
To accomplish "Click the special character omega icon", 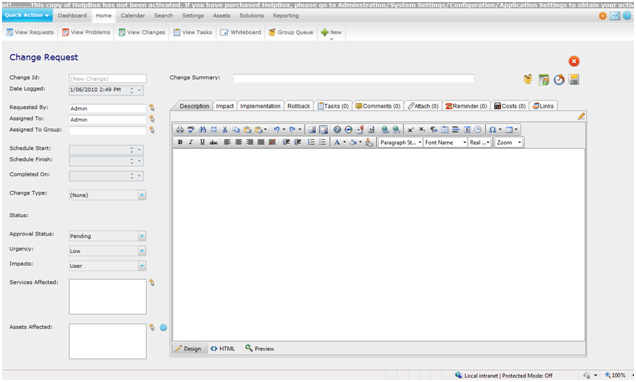I will tap(492, 130).
